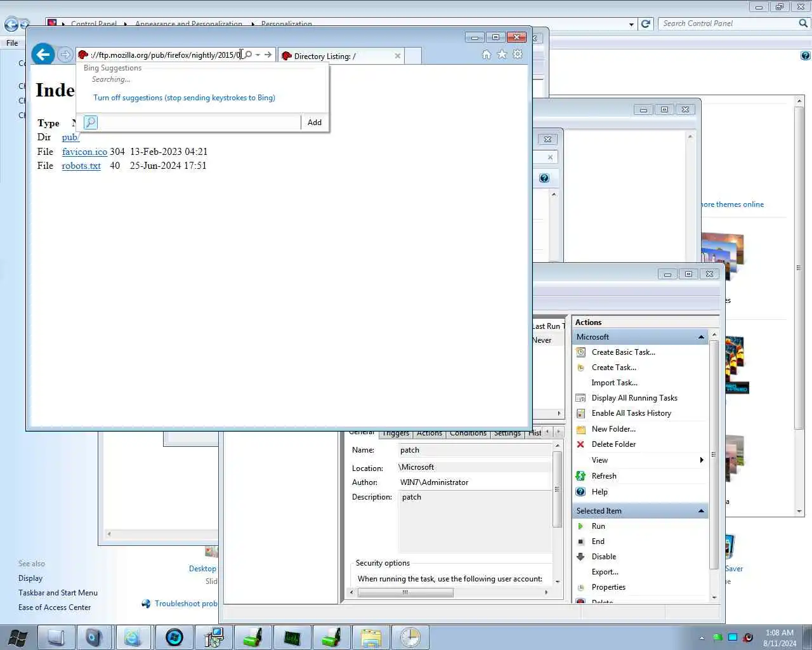This screenshot has height=650, width=812.
Task: Collapse the Selected Item section
Action: [701, 511]
